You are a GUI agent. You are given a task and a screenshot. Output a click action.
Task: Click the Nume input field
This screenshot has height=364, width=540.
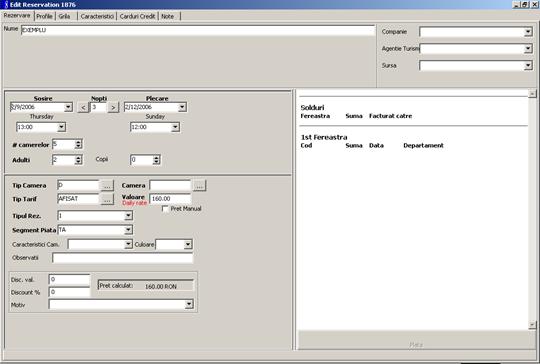198,30
